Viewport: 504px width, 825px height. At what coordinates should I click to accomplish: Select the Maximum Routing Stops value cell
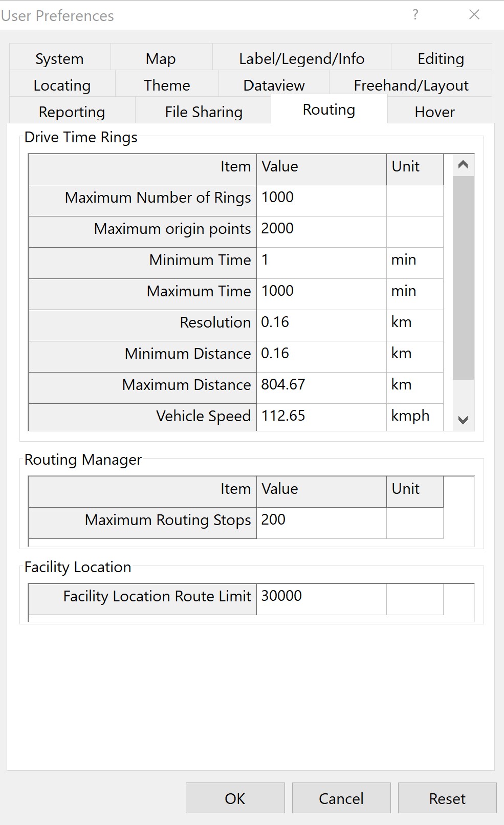pyautogui.click(x=321, y=520)
